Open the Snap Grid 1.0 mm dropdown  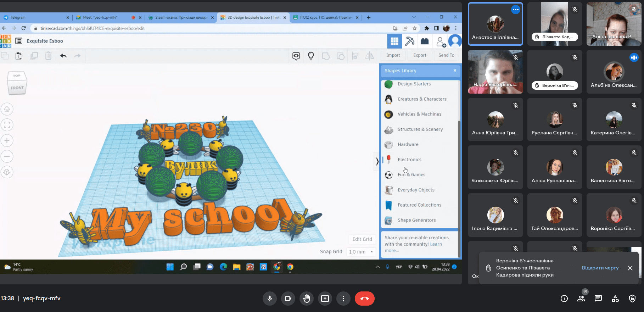(x=361, y=252)
